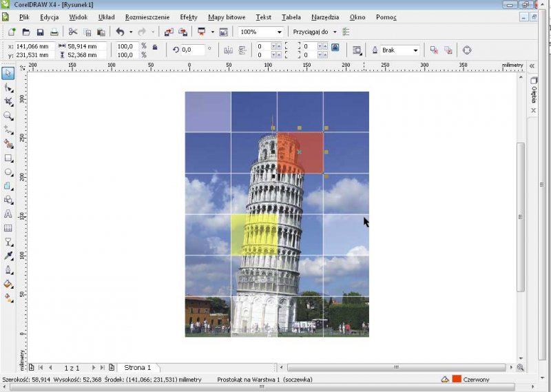The height and width of the screenshot is (392, 551).
Task: Open the Efekty menu
Action: (188, 17)
